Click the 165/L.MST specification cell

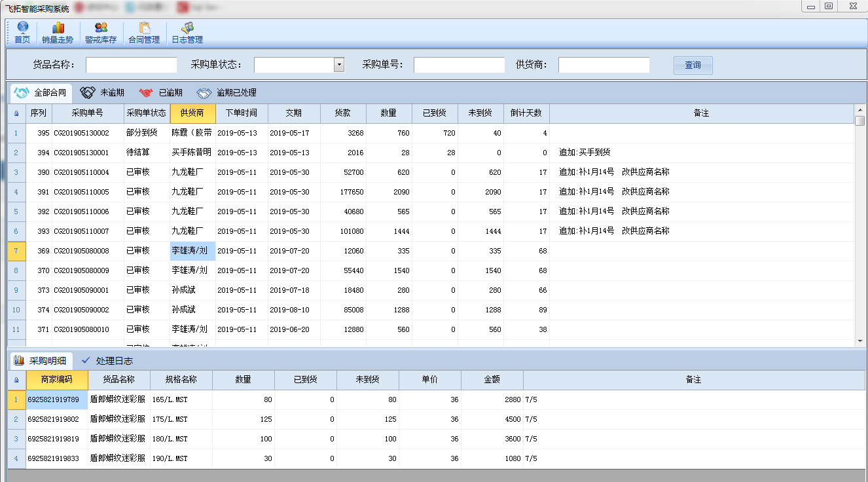181,399
